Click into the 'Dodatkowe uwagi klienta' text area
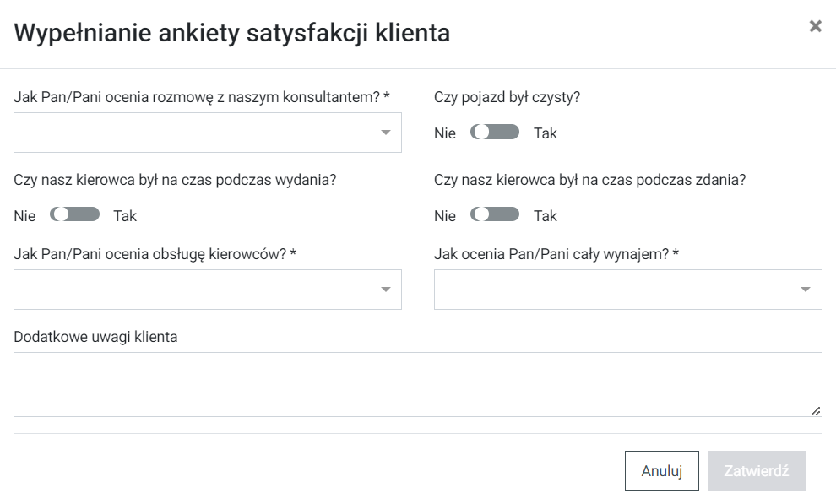Screen dimensions: 836x504 coord(417,384)
